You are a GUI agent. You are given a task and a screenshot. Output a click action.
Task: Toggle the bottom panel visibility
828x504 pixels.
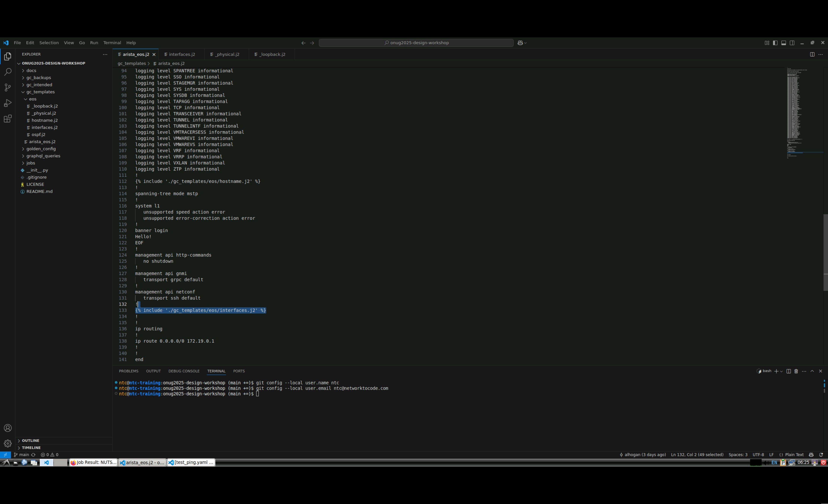(784, 43)
